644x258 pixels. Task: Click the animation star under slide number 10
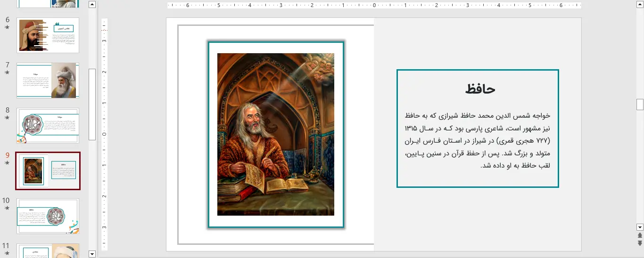(7, 208)
